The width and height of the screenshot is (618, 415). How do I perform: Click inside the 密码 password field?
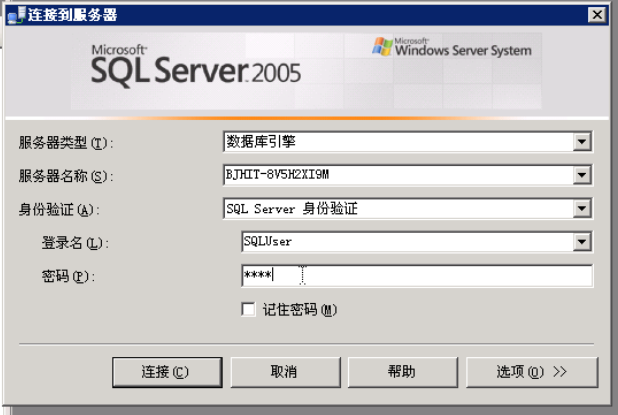(x=417, y=275)
